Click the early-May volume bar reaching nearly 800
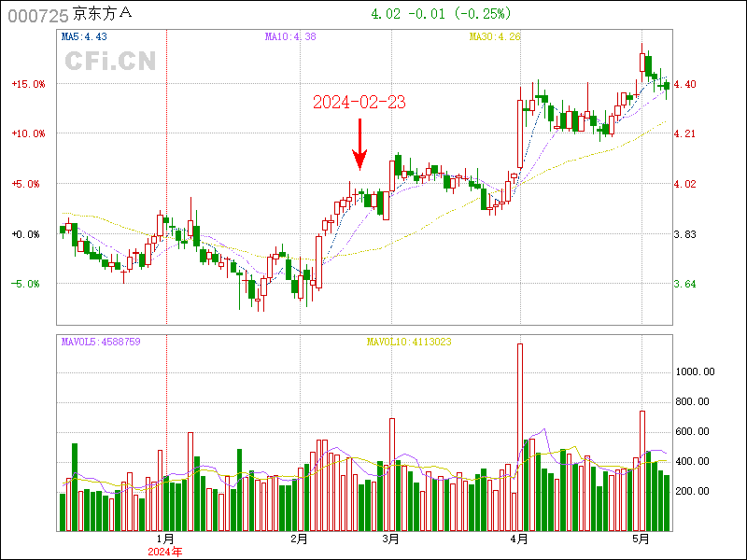 (642, 471)
